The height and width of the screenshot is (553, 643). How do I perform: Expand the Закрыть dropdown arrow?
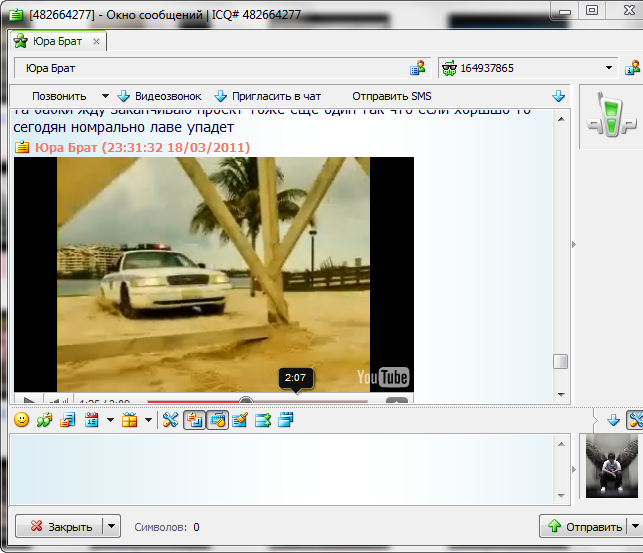point(112,526)
